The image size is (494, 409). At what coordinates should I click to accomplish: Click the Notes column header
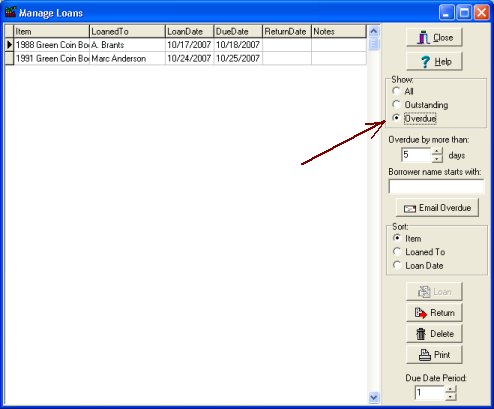(339, 31)
